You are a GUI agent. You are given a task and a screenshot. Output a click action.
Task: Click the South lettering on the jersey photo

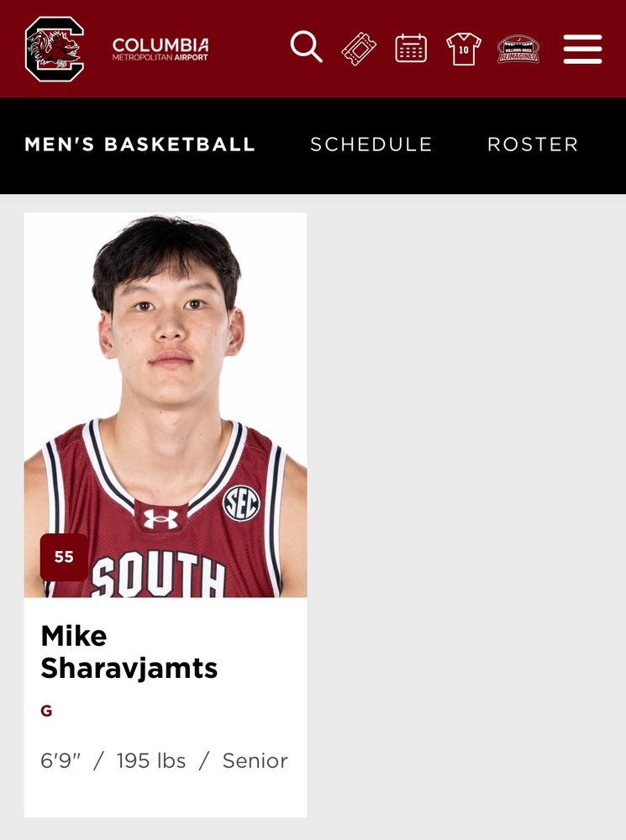[x=158, y=575]
